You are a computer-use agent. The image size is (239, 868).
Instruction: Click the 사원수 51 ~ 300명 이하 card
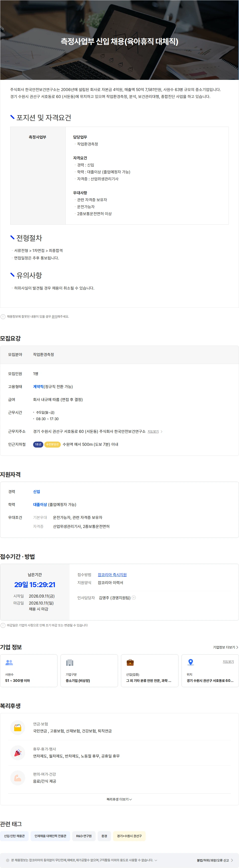(x=29, y=670)
